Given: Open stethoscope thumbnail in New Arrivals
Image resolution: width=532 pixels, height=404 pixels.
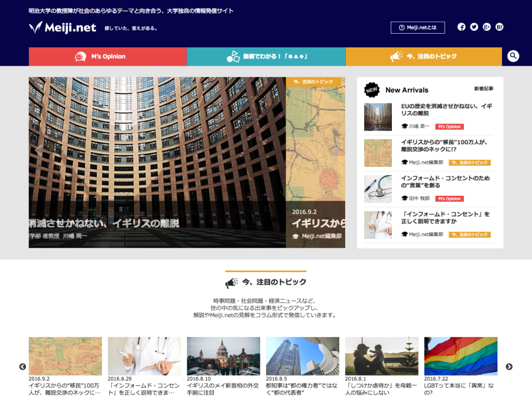Looking at the screenshot, I should pyautogui.click(x=378, y=189).
